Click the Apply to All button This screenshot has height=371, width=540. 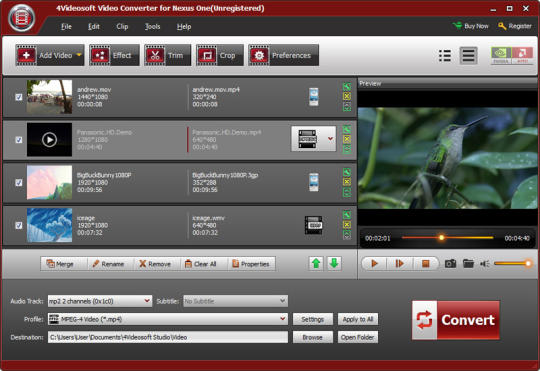(x=358, y=319)
